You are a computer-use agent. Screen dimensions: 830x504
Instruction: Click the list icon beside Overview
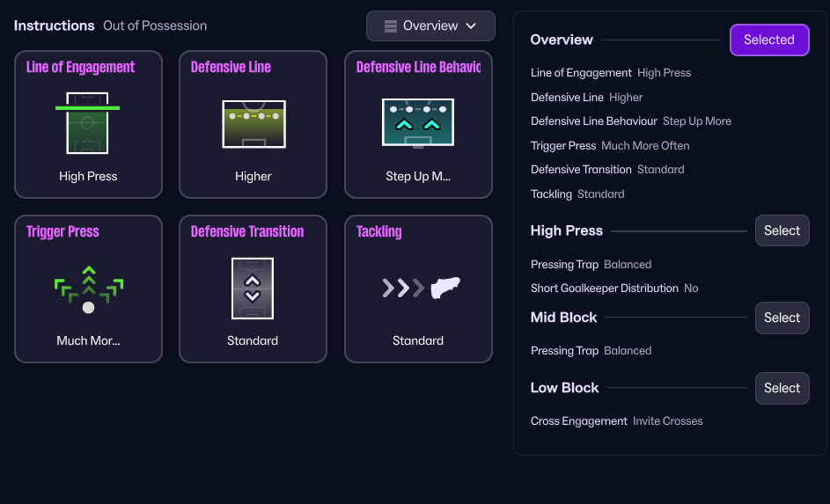coord(391,26)
